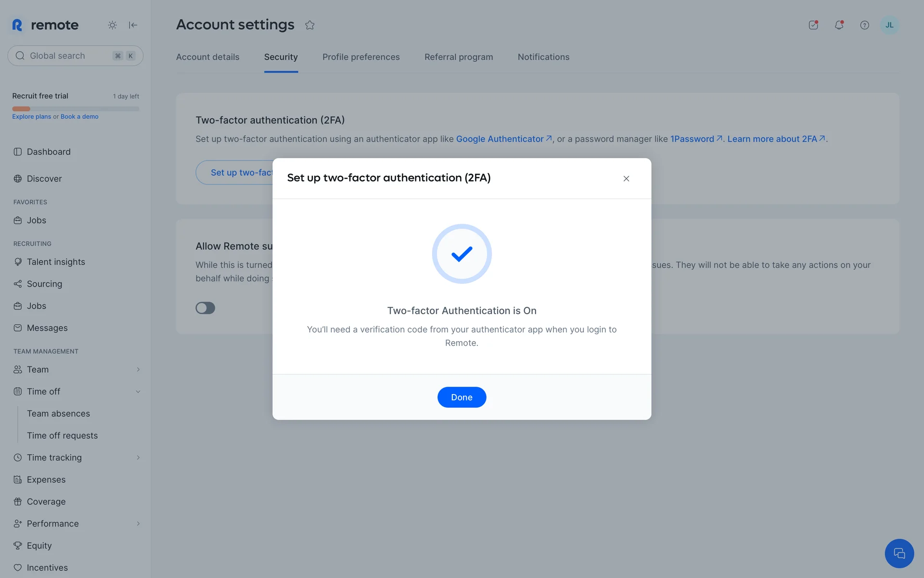Screen dimensions: 924x578
Task: Favorite this page with the star icon
Action: [309, 25]
